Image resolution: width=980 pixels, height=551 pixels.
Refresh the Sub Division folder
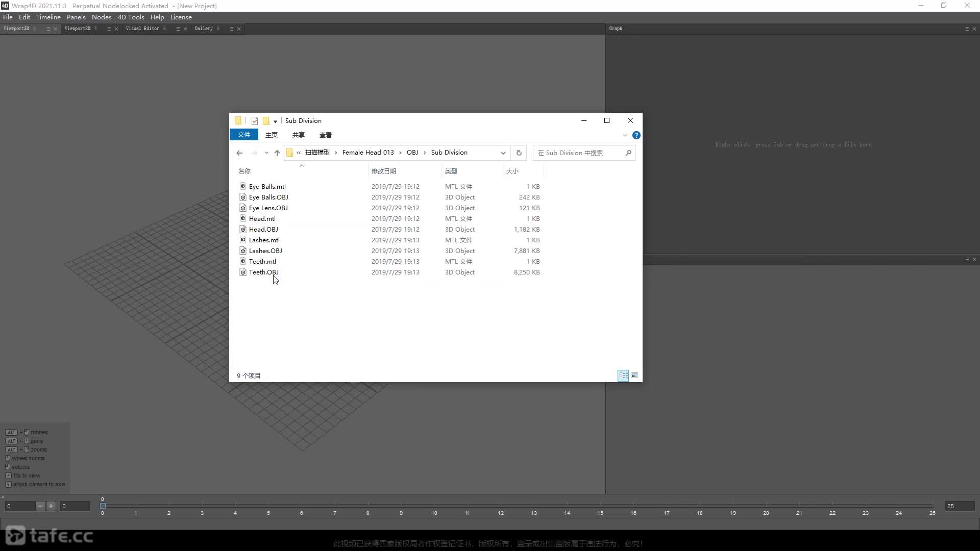coord(519,153)
